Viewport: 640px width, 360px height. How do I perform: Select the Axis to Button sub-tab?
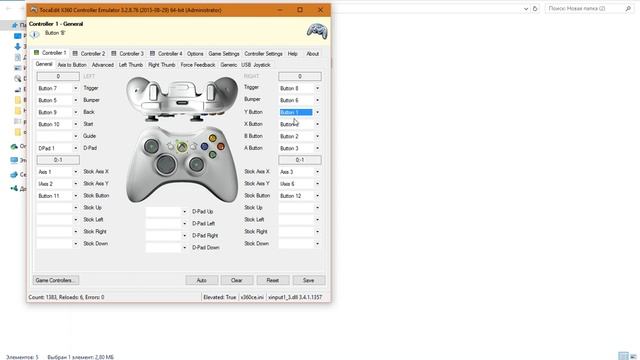[x=72, y=65]
